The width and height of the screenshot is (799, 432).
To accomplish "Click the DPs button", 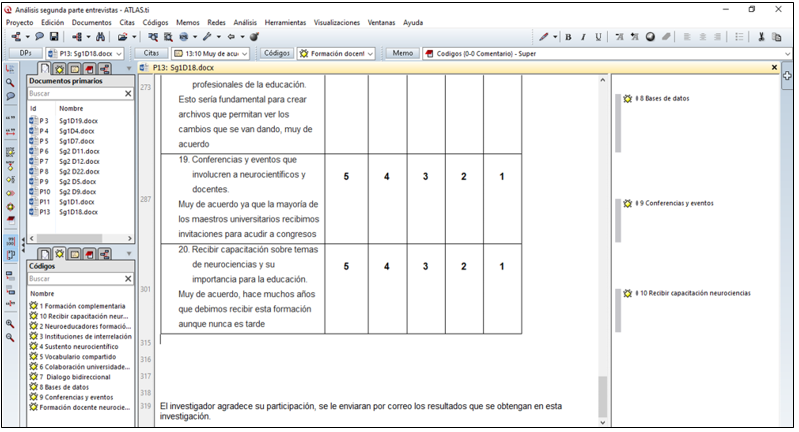I will point(23,53).
